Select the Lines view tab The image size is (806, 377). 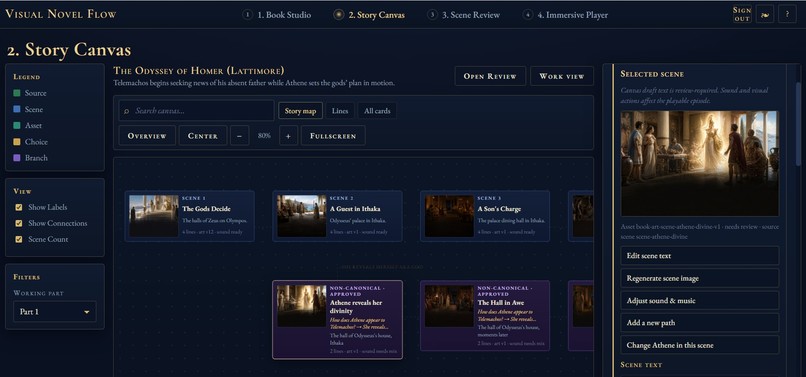(340, 111)
